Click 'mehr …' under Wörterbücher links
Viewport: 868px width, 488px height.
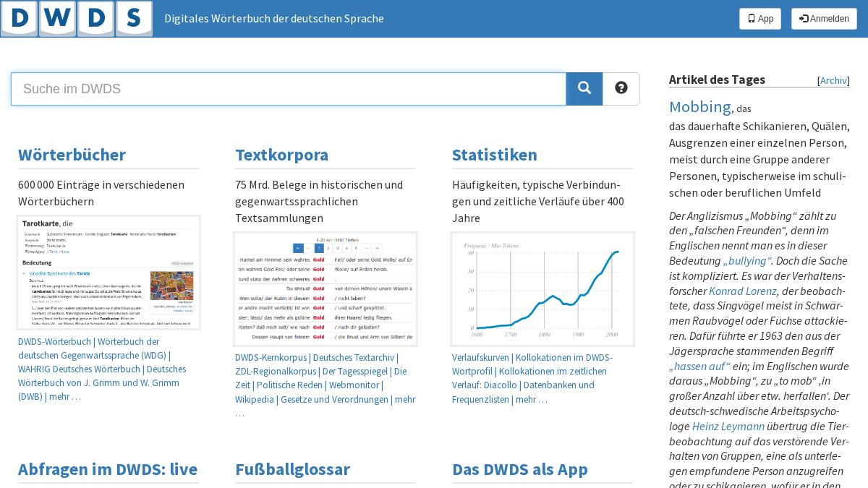point(65,396)
